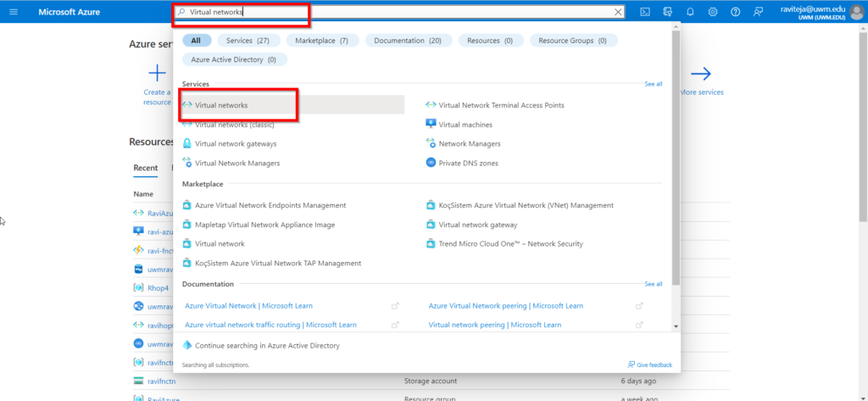Filter results by Services (27)
This screenshot has width=868, height=401.
pos(248,41)
